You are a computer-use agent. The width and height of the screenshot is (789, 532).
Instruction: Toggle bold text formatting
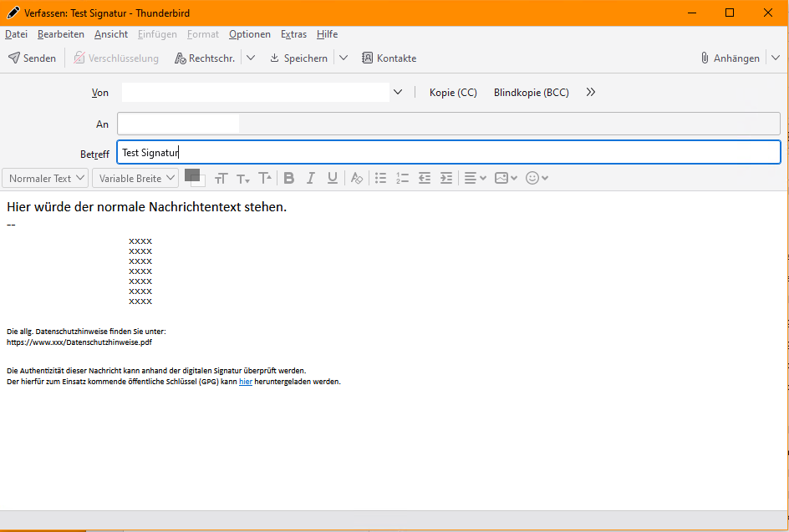pos(289,178)
